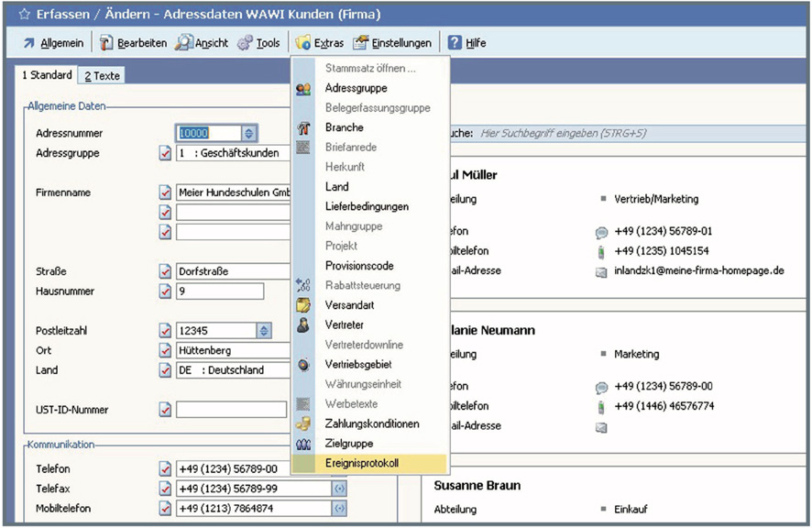
Task: Toggle the checkbox beside Postleitzahl
Action: (165, 331)
